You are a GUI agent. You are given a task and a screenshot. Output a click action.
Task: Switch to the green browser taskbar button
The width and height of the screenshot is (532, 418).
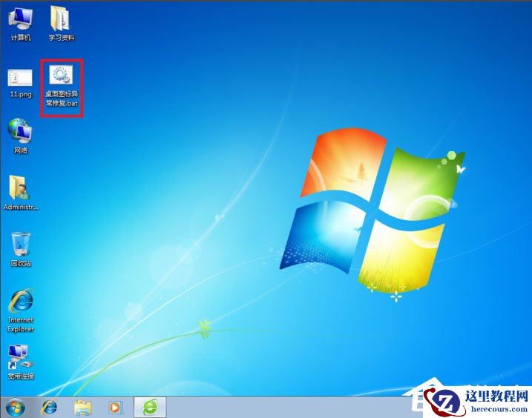[x=150, y=407]
